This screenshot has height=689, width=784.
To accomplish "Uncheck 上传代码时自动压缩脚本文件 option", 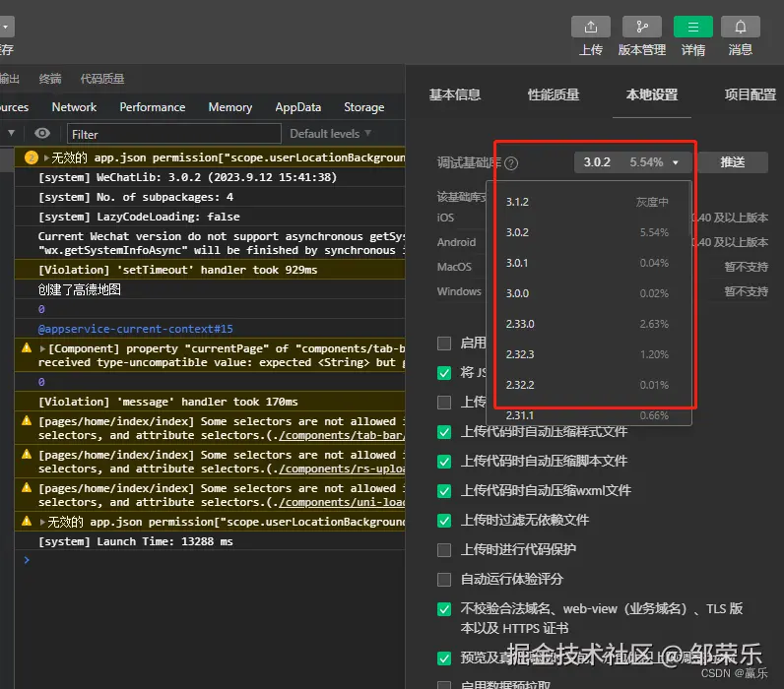I will [444, 462].
